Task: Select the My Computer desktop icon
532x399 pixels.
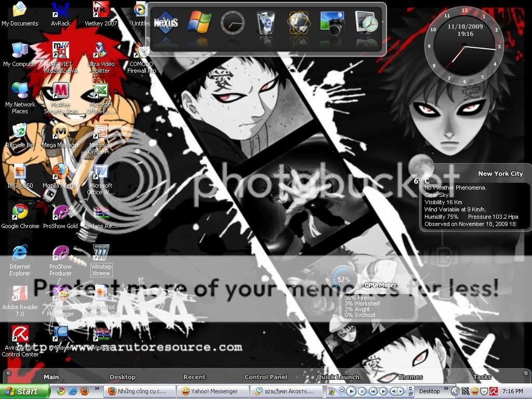Action: click(20, 55)
